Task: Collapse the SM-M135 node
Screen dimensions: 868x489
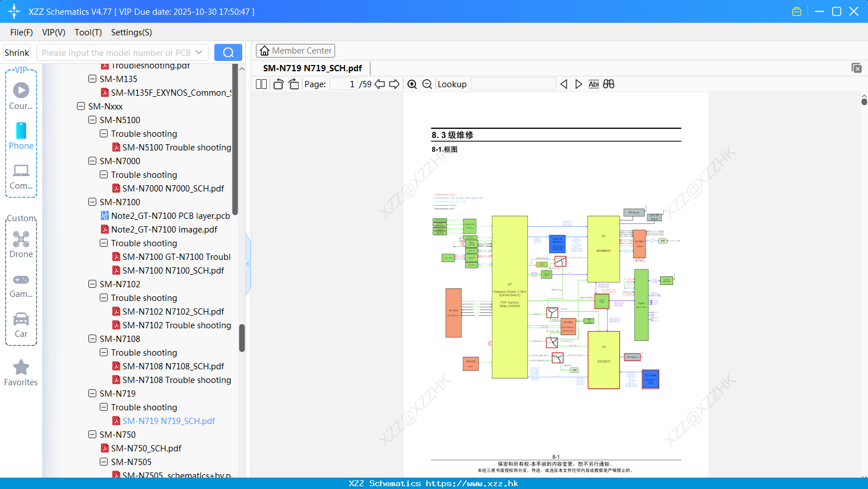Action: tap(92, 79)
